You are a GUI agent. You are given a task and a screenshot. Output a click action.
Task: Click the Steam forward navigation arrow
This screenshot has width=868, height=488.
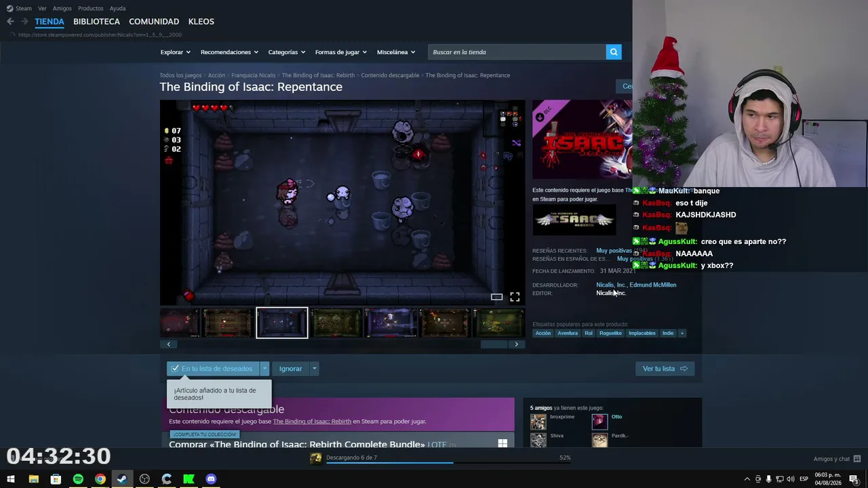tap(24, 22)
